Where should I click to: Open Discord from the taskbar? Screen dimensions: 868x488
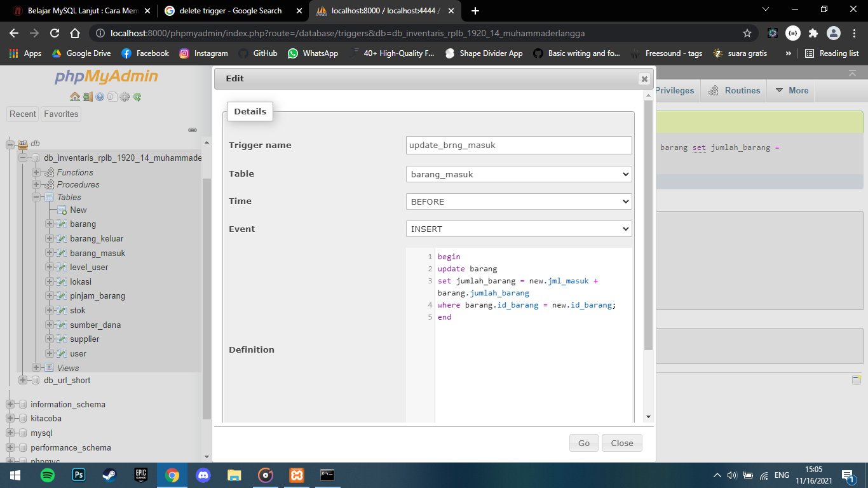click(203, 475)
